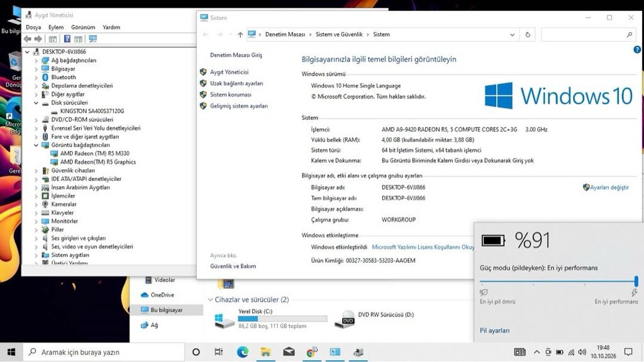644x362 pixels.
Task: Open Chrome from taskbar
Action: (312, 352)
